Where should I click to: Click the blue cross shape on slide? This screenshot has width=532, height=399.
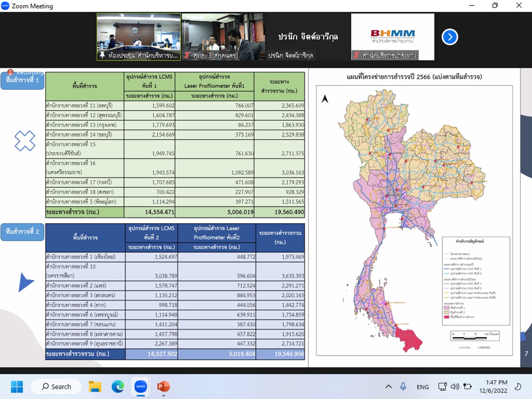25,141
